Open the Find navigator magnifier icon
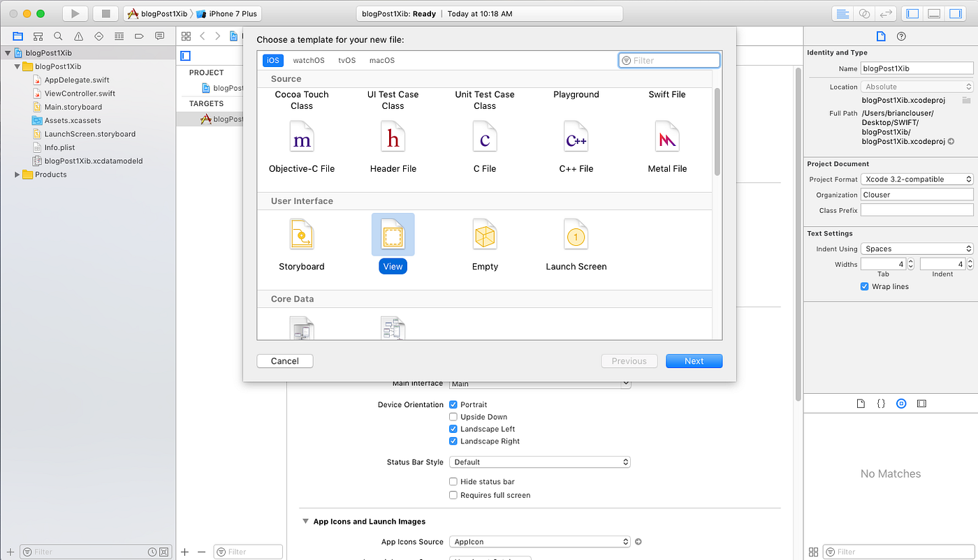Image resolution: width=978 pixels, height=560 pixels. (x=58, y=36)
